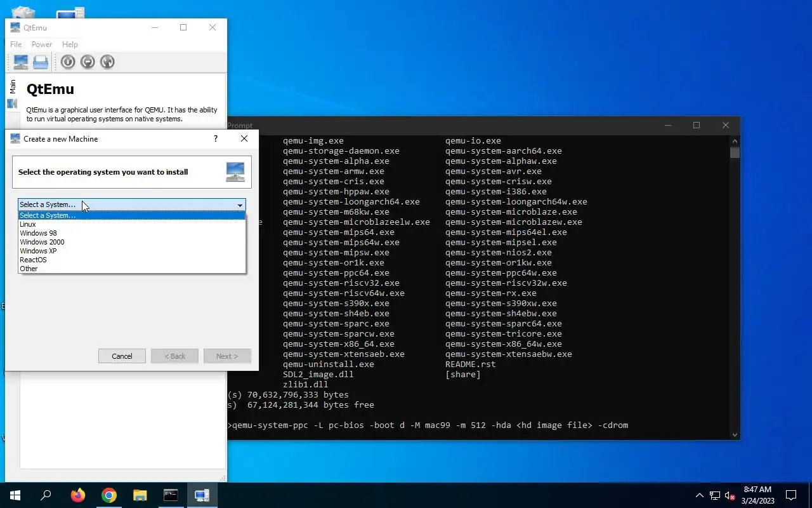Click the Cancel button in wizard

tap(122, 356)
